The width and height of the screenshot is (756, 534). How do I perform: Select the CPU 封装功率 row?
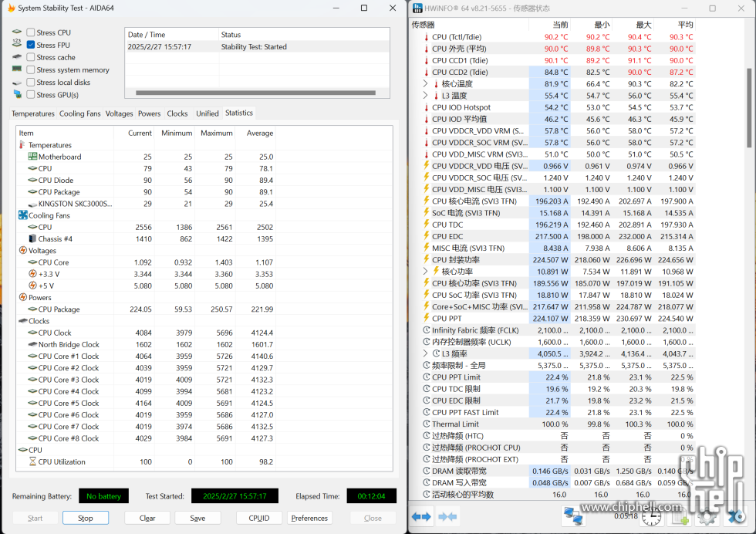552,259
